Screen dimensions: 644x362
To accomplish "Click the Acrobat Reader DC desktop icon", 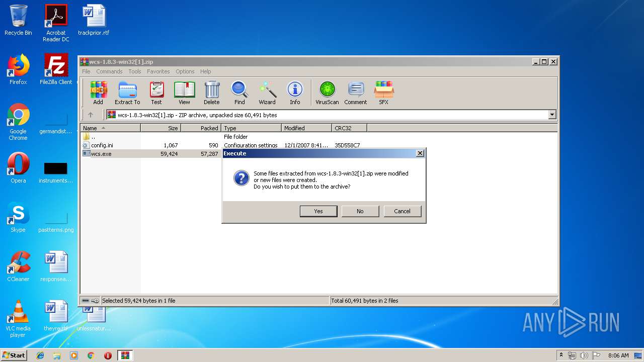I will point(56,23).
